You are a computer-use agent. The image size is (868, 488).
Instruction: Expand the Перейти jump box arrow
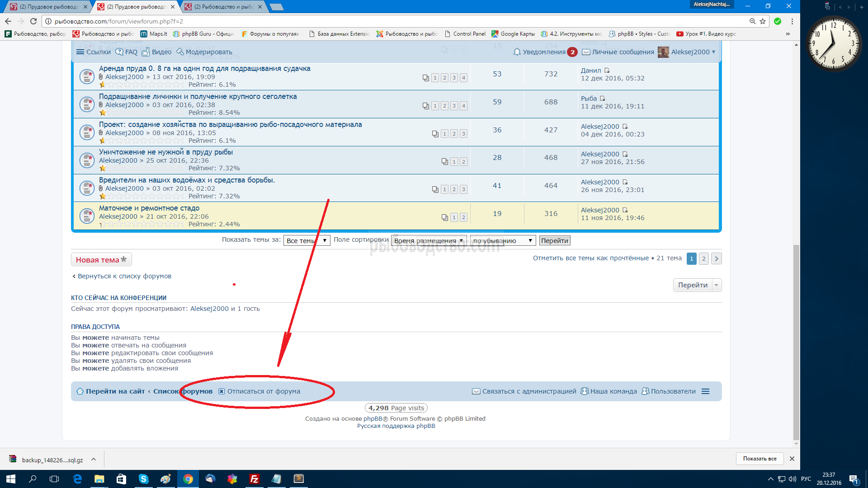(717, 285)
